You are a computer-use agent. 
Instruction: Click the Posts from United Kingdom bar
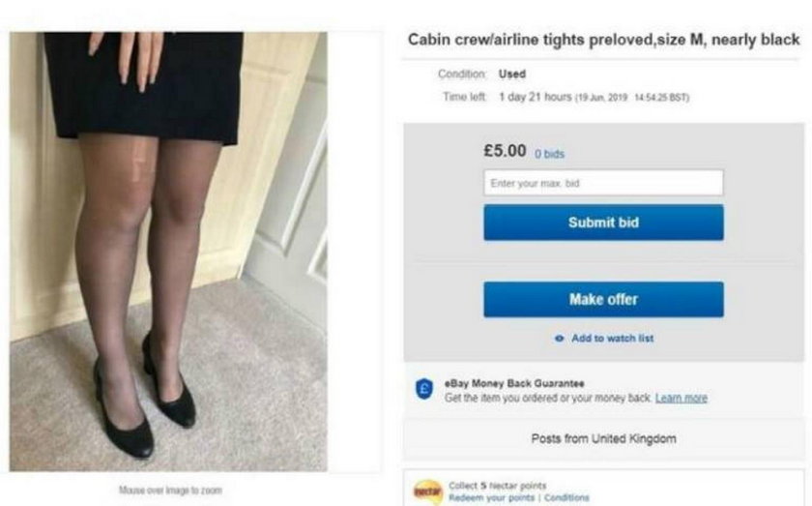[603, 438]
